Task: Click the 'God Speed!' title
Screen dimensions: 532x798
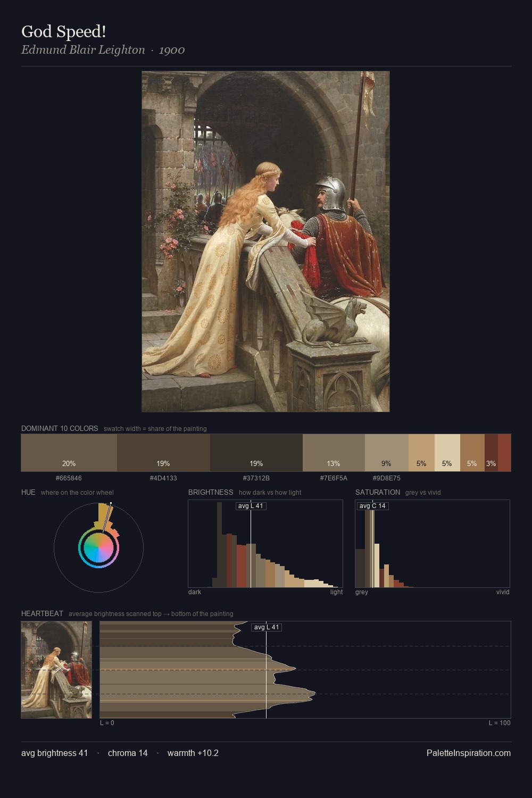Action: click(64, 32)
